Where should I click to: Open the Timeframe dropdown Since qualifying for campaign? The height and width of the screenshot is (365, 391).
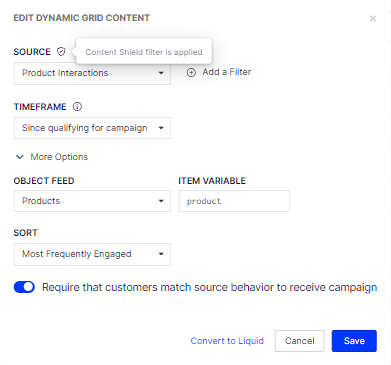click(92, 128)
